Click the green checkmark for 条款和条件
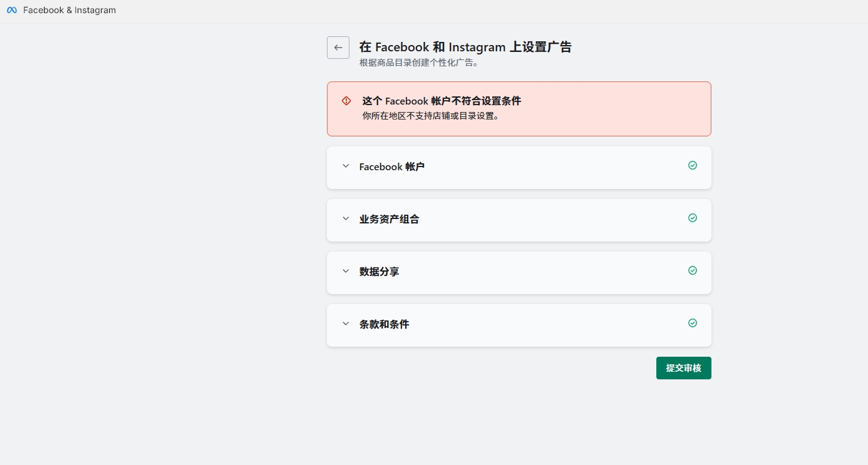868x465 pixels. click(x=693, y=323)
